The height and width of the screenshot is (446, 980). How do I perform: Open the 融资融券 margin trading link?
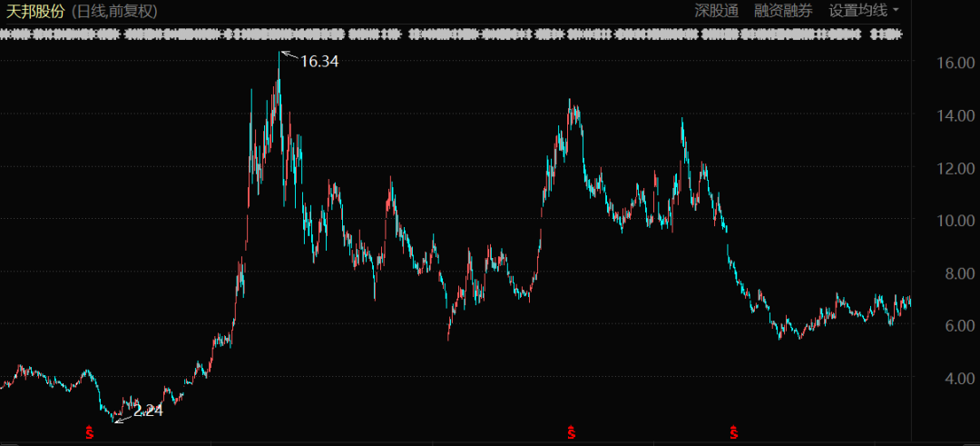pyautogui.click(x=783, y=11)
